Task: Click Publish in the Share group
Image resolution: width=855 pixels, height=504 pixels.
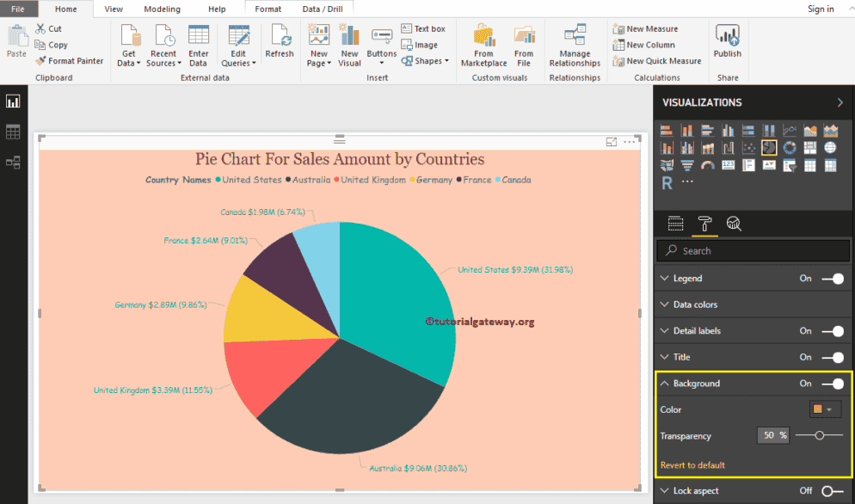Action: click(728, 41)
